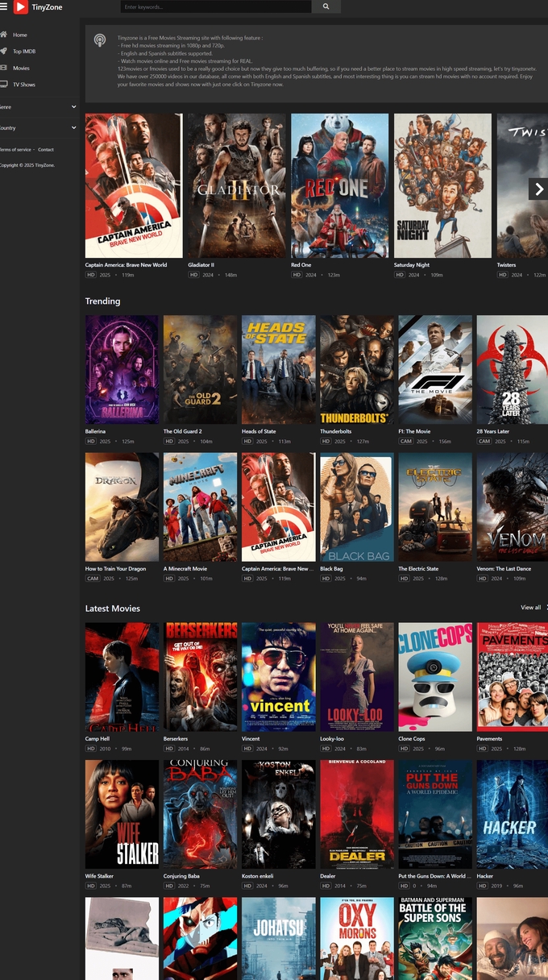Click the Top IMDB rocket icon
The width and height of the screenshot is (548, 980).
(x=4, y=52)
